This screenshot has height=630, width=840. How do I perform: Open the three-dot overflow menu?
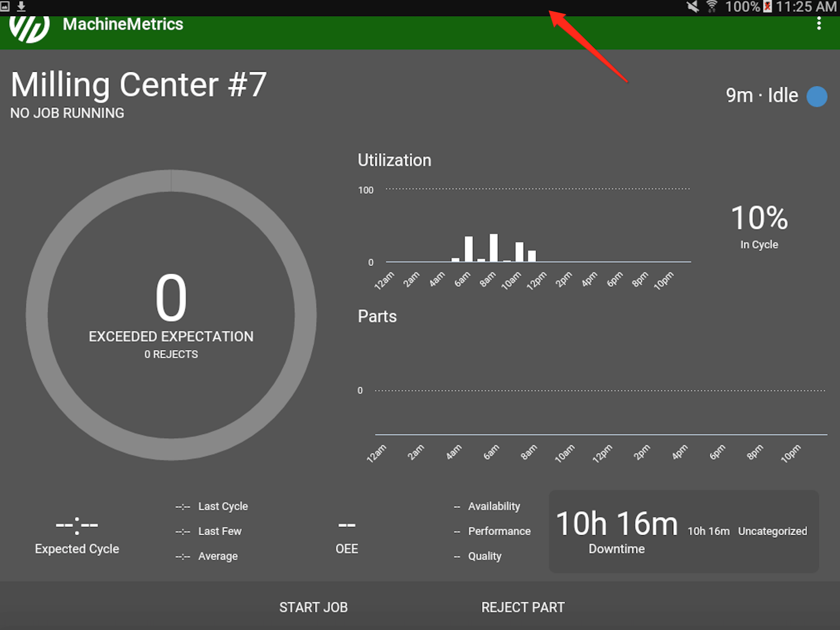[819, 24]
